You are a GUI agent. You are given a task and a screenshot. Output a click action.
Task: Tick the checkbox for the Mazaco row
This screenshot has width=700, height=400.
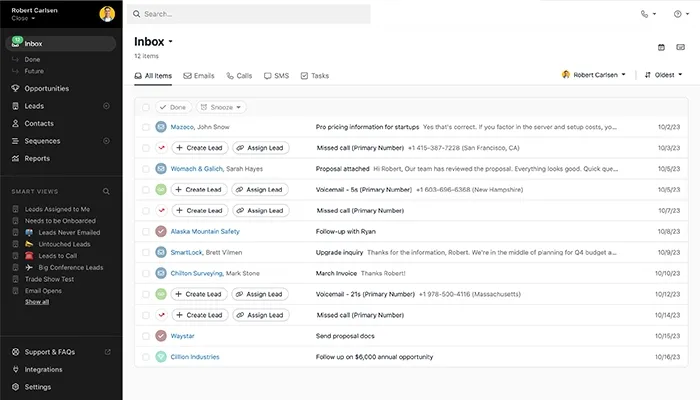click(x=146, y=127)
